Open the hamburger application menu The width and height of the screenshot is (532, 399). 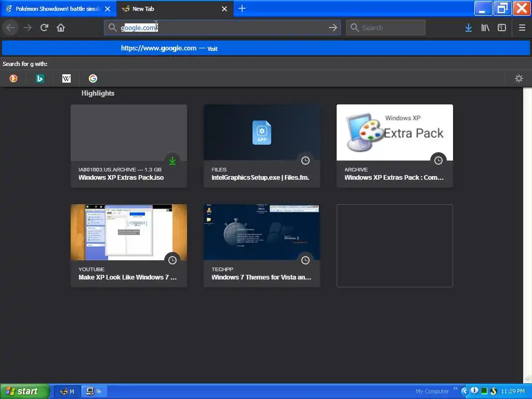click(x=522, y=28)
